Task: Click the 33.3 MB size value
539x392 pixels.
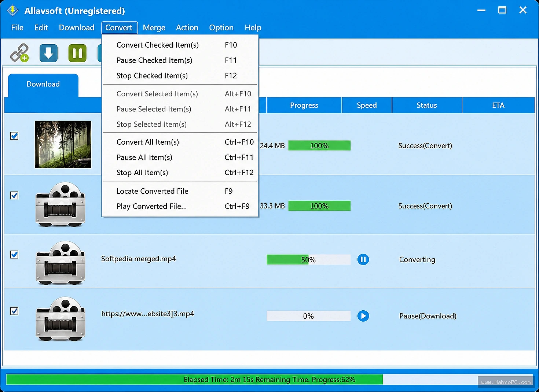Action: pos(272,206)
